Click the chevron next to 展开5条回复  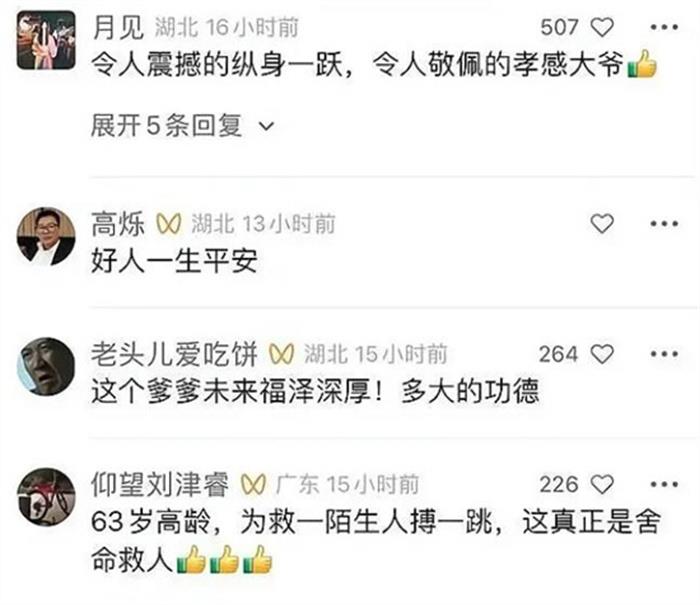point(267,126)
